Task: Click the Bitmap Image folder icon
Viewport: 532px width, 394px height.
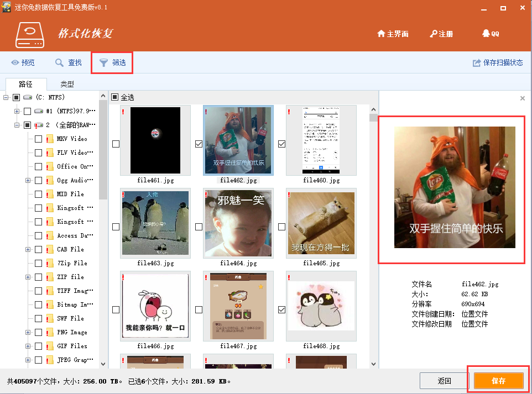Action: pos(50,305)
